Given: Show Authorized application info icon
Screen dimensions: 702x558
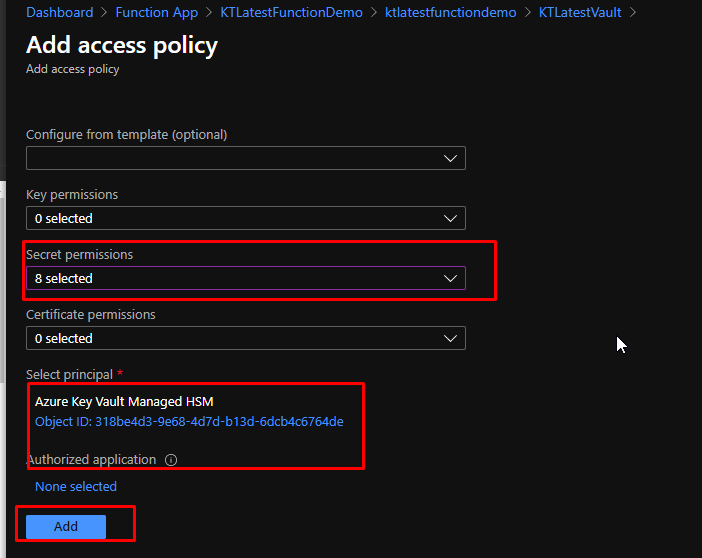Looking at the screenshot, I should point(171,460).
